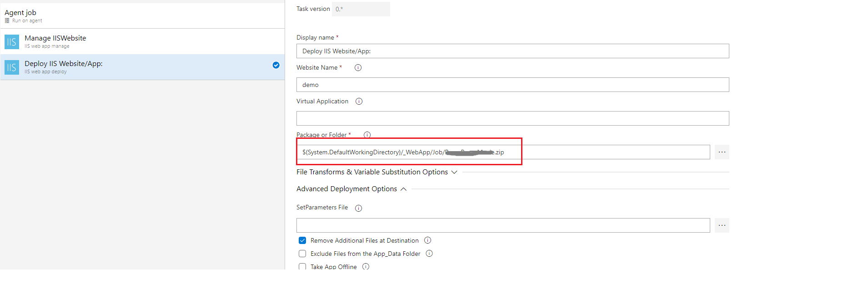This screenshot has width=868, height=295.
Task: Click the info icon beside Package or Folder
Action: (x=367, y=135)
